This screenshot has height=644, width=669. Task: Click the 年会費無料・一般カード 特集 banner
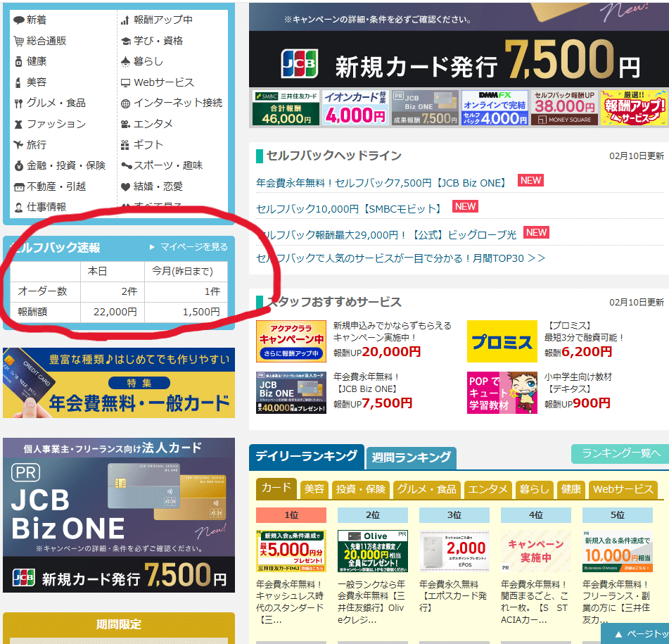tap(119, 383)
